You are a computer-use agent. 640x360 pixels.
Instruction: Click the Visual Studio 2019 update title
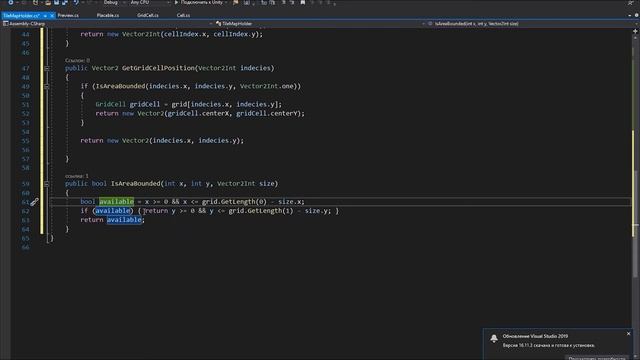535,336
